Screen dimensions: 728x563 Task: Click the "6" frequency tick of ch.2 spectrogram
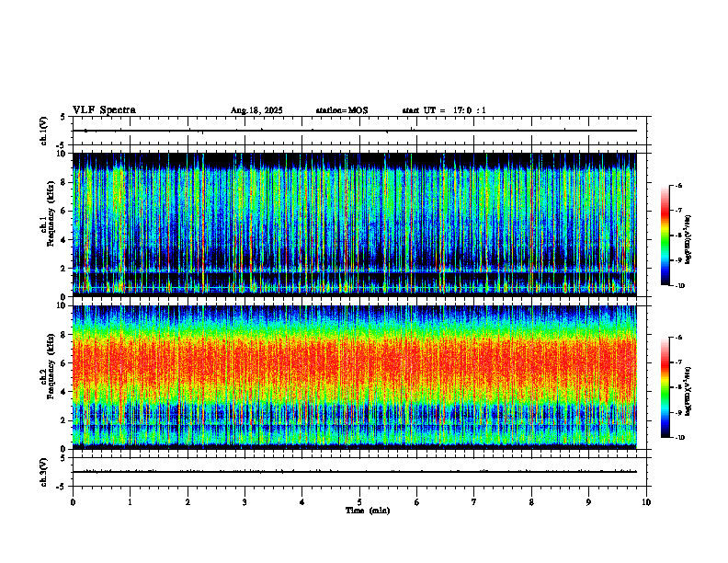64,363
